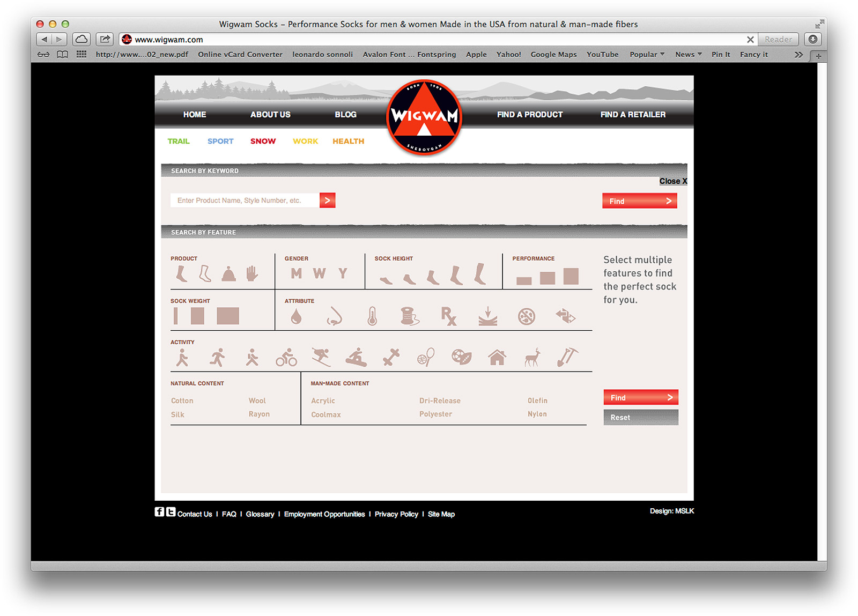The image size is (858, 616).
Task: Select the sock product icon
Action: pyautogui.click(x=182, y=273)
